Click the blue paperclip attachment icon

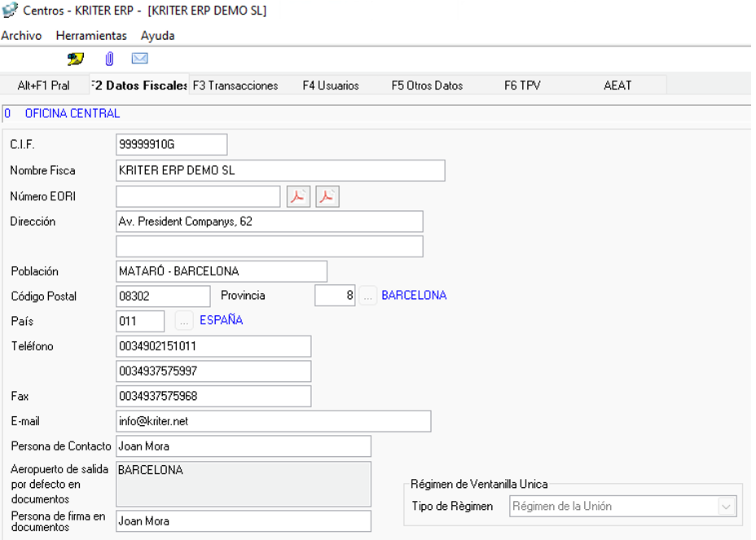coord(109,59)
